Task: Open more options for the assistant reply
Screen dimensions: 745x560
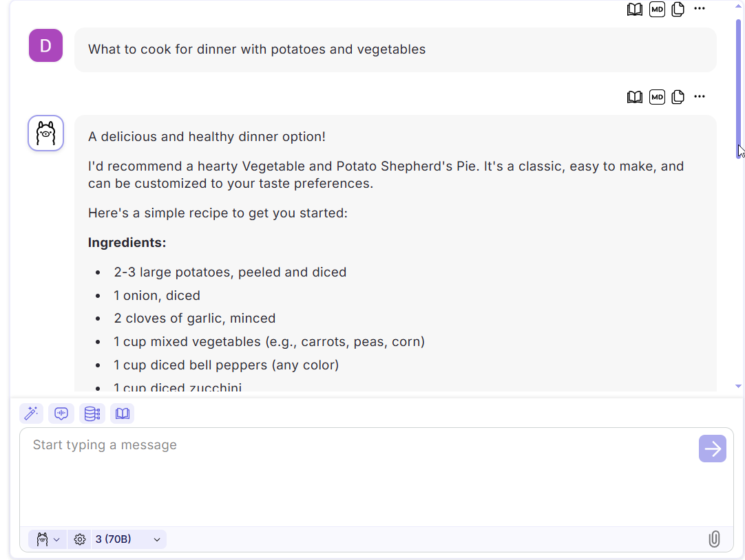Action: (700, 96)
